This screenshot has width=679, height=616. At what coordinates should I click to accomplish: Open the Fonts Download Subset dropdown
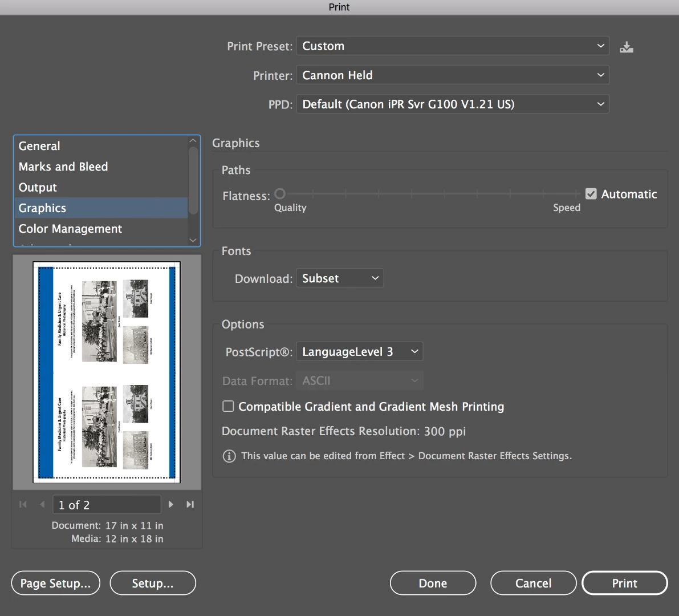pos(340,278)
